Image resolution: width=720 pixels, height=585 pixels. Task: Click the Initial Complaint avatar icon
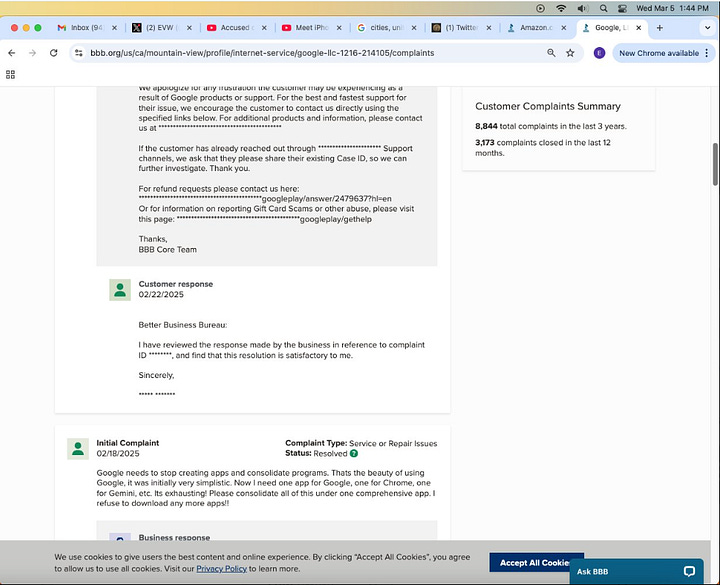[78, 449]
